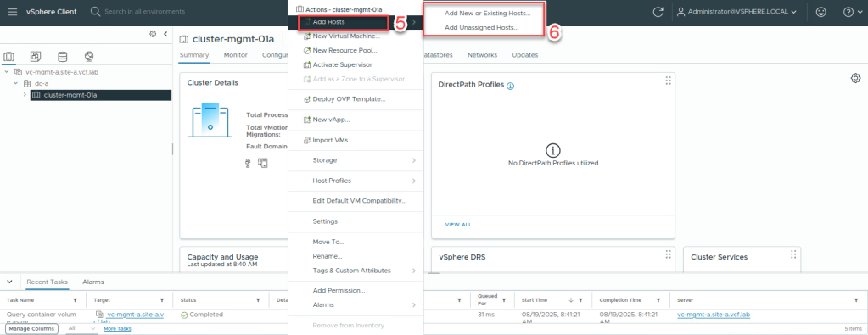Select Edit Default VM Compatibility
Image resolution: width=868 pixels, height=335 pixels.
360,201
